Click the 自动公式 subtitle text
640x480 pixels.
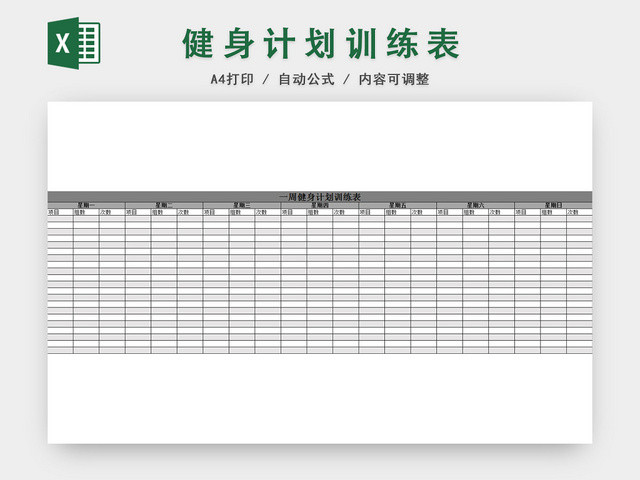306,79
